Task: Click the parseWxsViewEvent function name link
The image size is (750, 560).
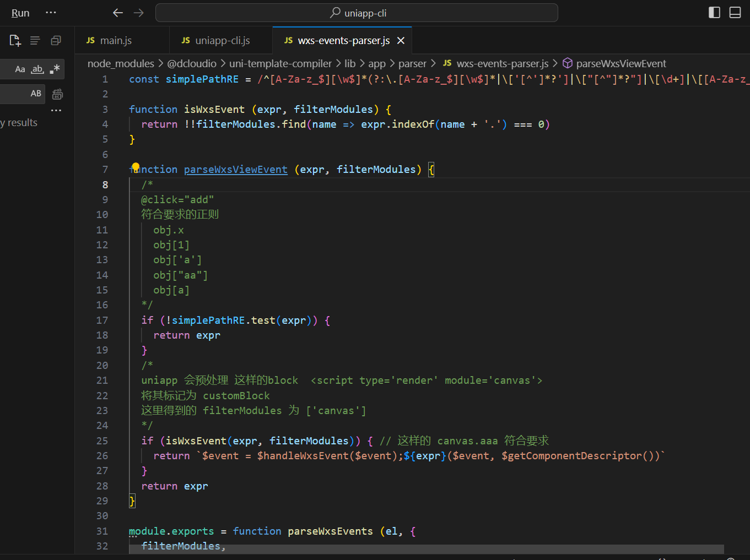Action: coord(235,170)
